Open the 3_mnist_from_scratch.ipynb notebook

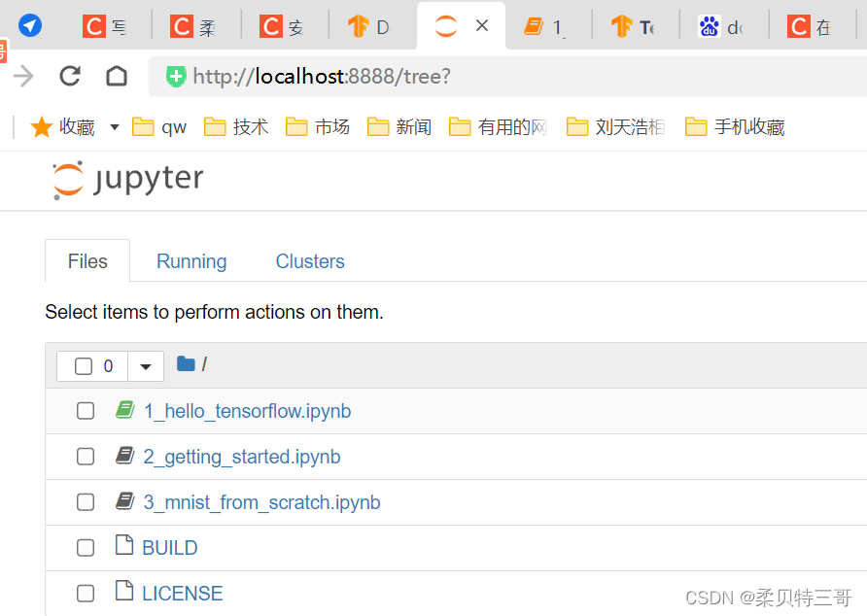(x=261, y=501)
